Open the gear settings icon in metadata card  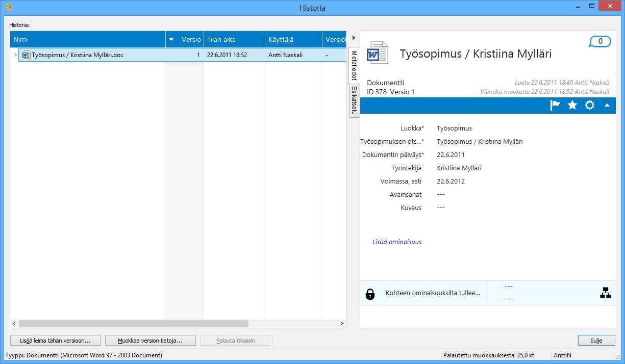[x=590, y=105]
